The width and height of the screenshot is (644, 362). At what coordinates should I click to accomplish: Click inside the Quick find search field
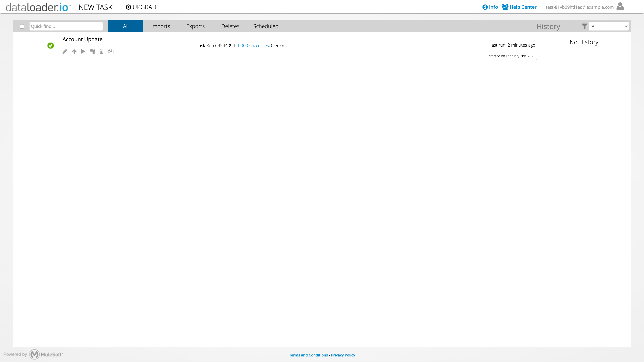[66, 26]
